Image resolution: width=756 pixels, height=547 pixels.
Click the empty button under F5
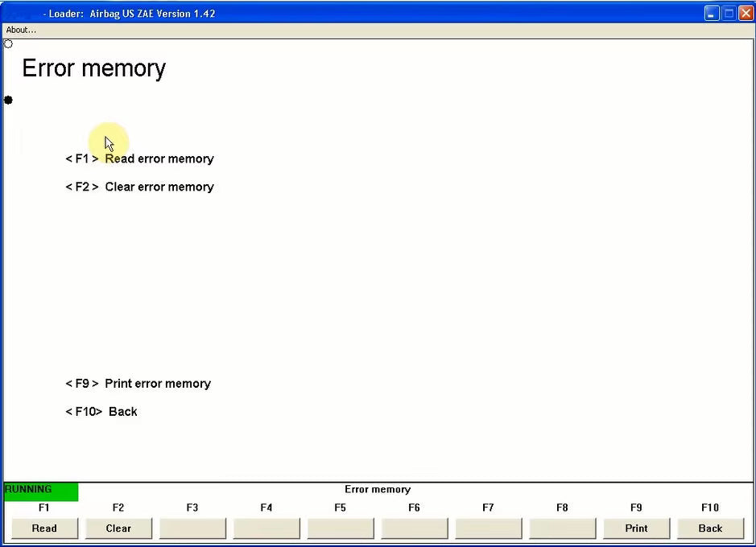click(x=341, y=528)
